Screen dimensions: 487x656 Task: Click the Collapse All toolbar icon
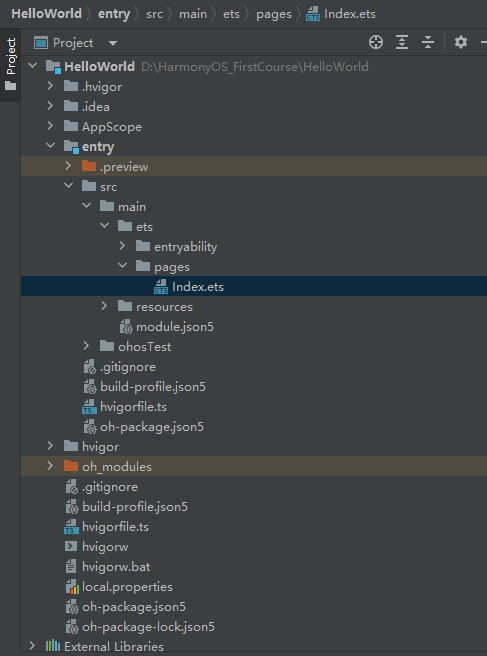tap(428, 42)
